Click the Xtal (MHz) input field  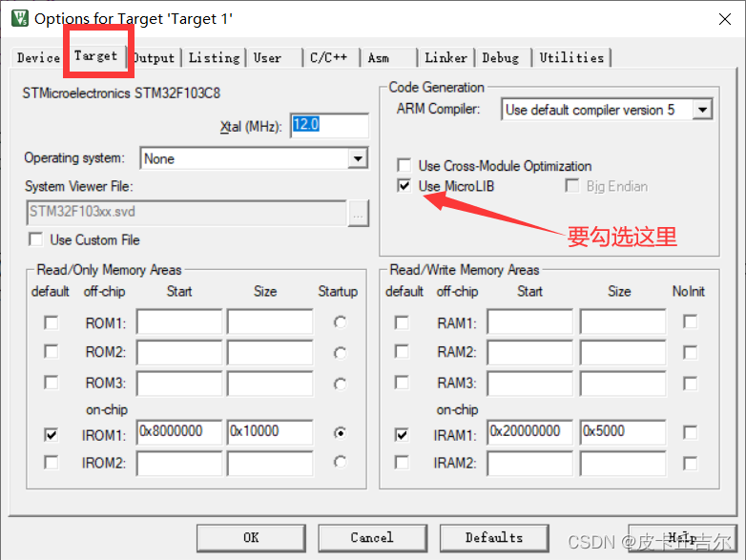click(329, 126)
